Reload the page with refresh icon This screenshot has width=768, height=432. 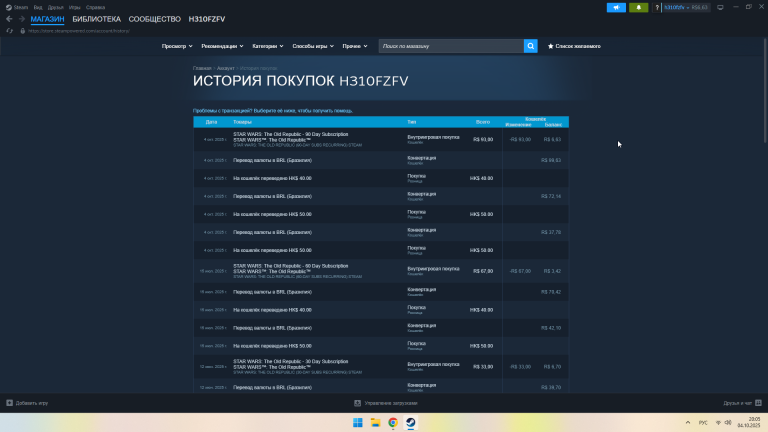[x=9, y=31]
